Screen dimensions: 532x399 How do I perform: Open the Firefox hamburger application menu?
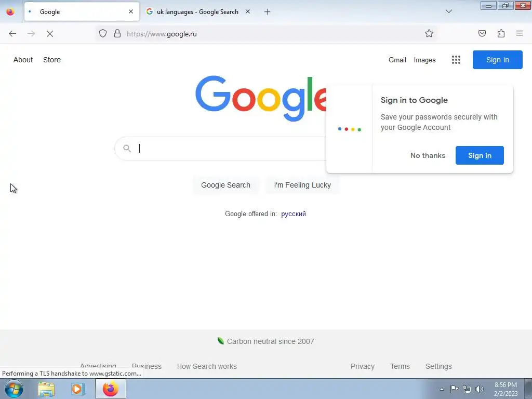point(520,34)
